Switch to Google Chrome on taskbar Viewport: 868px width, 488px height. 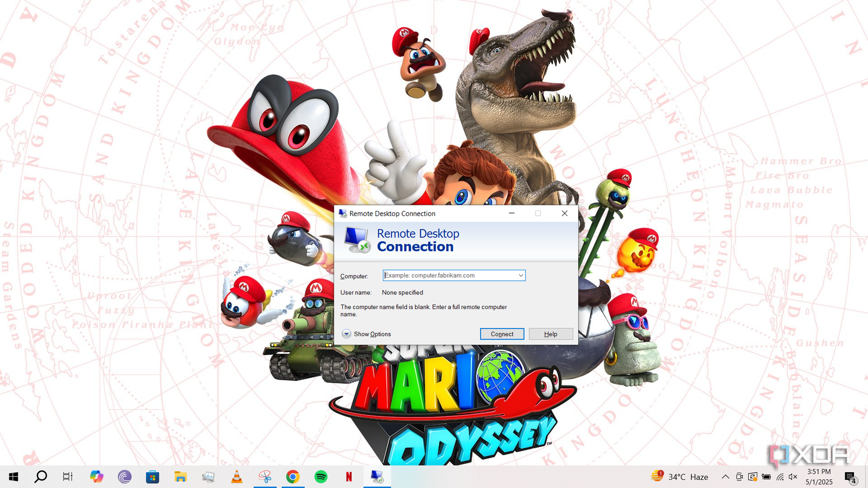click(x=292, y=477)
